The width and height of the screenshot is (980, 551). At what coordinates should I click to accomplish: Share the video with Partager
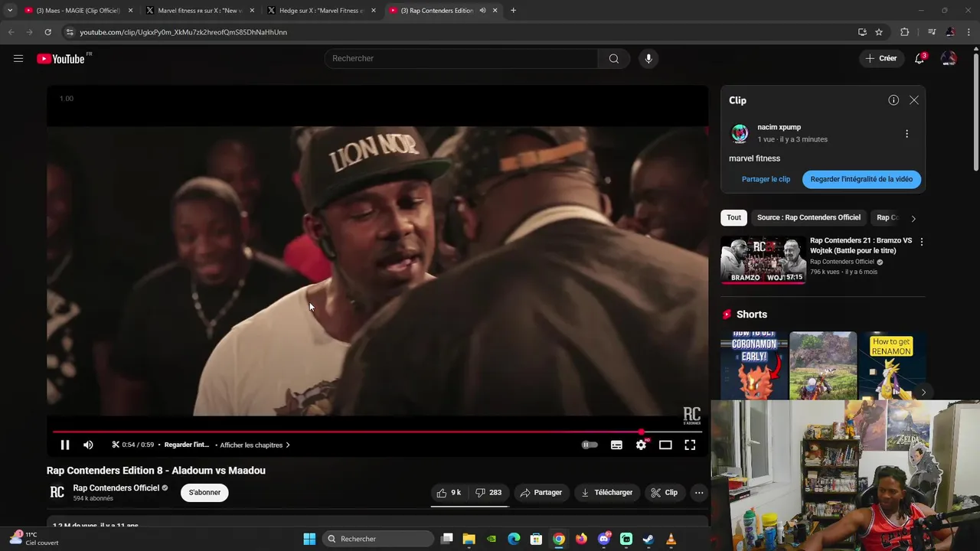click(x=541, y=493)
